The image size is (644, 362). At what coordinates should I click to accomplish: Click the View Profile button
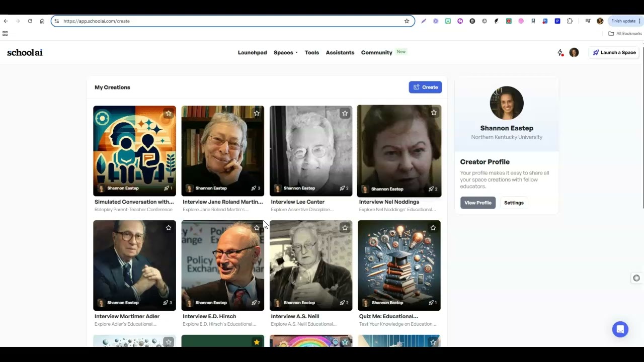click(477, 203)
